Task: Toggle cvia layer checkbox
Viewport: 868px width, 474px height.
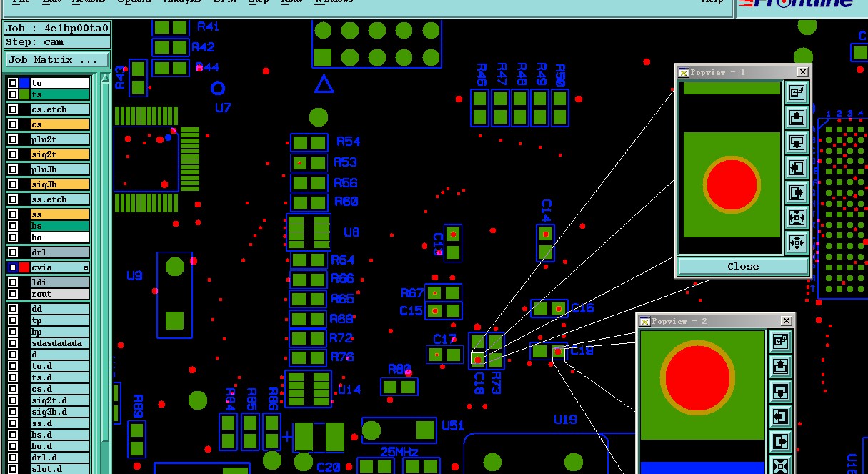Action: tap(13, 267)
